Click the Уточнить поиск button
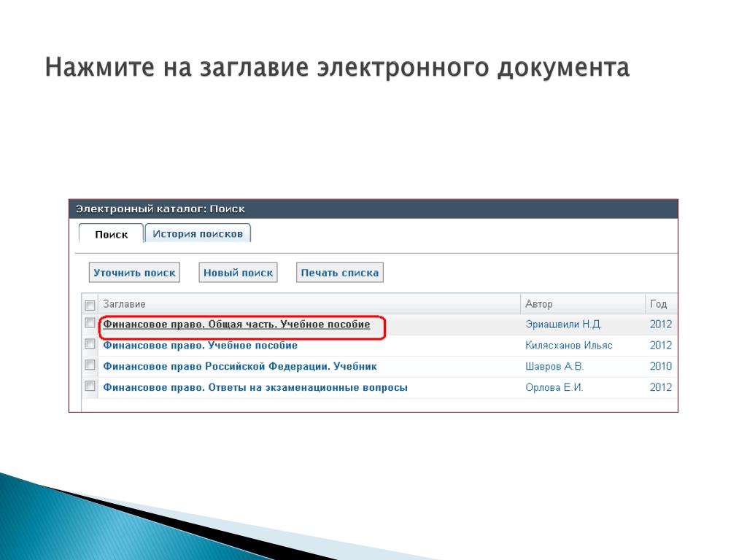747x560 pixels. click(x=134, y=273)
